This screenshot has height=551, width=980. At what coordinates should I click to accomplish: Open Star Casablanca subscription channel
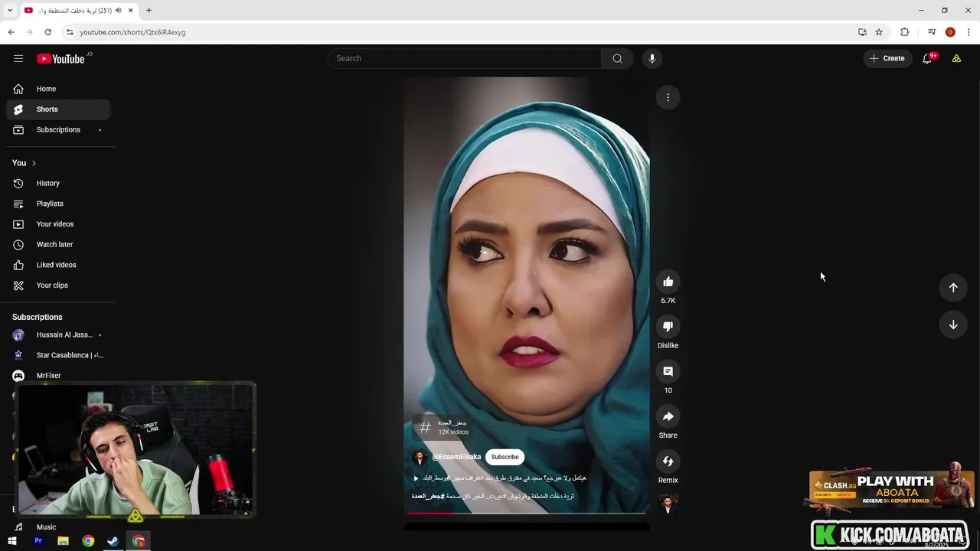point(58,355)
